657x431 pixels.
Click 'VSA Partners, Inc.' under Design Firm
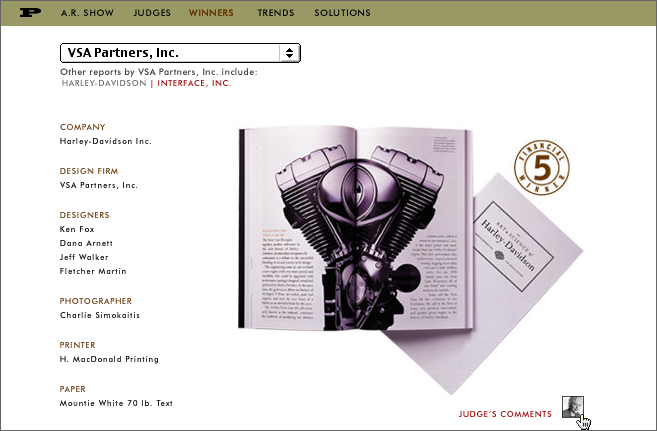coord(98,185)
